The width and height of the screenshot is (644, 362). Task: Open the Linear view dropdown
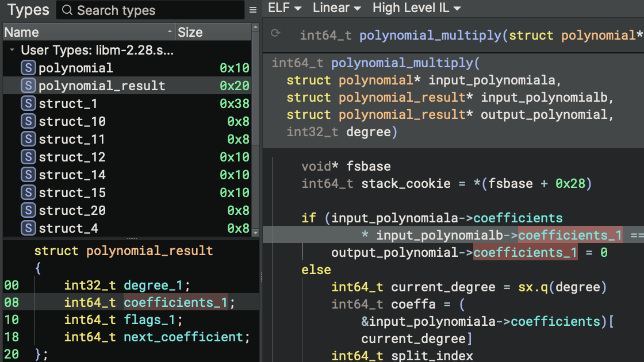coord(336,8)
